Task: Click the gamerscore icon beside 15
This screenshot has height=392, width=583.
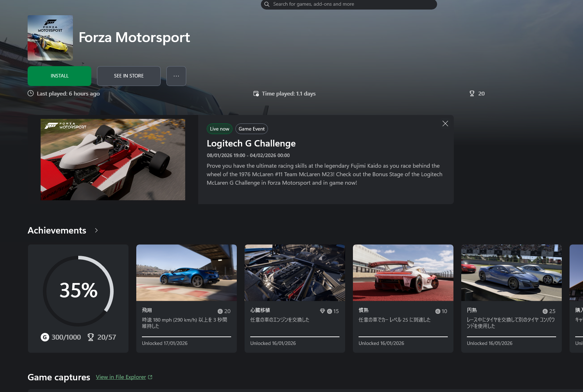Action: [330, 311]
